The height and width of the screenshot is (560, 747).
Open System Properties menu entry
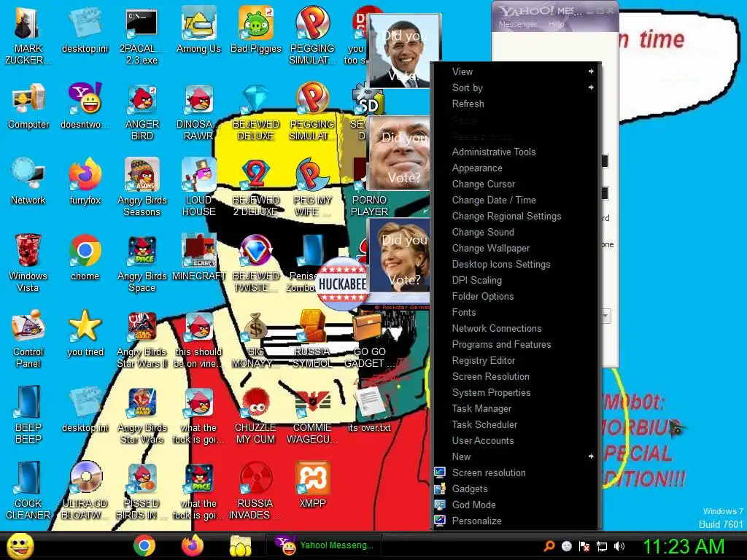click(x=516, y=392)
